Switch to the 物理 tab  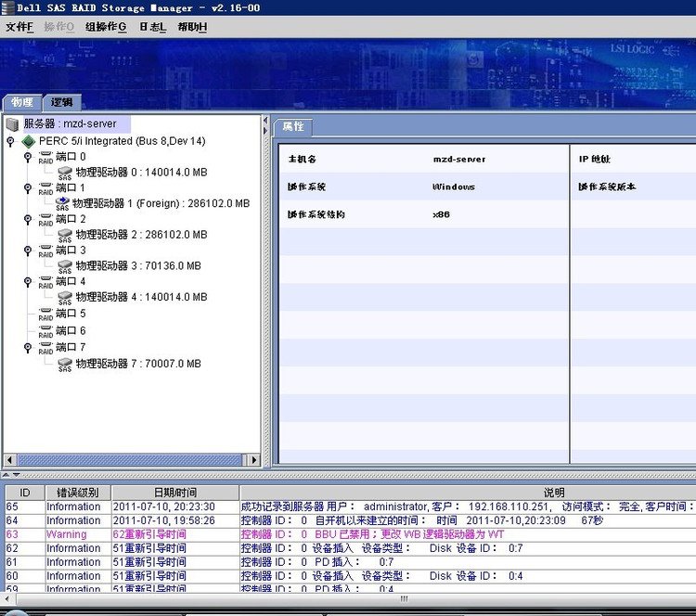tap(22, 103)
